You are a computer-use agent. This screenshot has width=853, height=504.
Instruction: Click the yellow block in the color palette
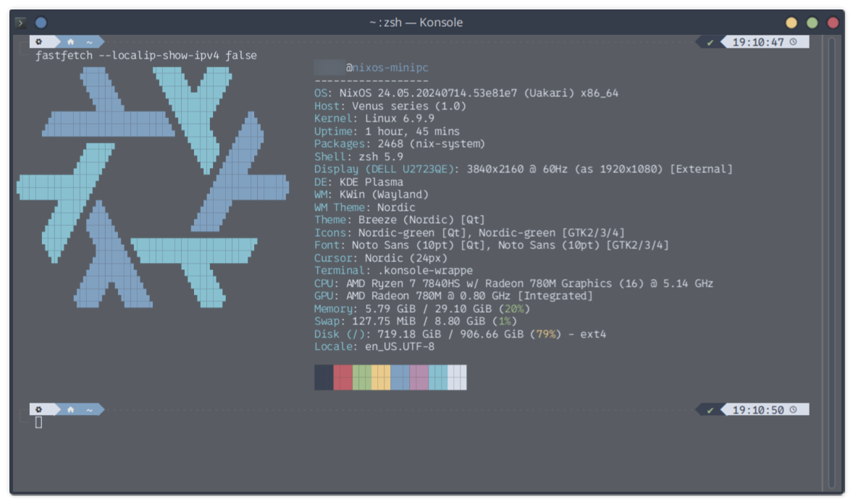pos(381,377)
